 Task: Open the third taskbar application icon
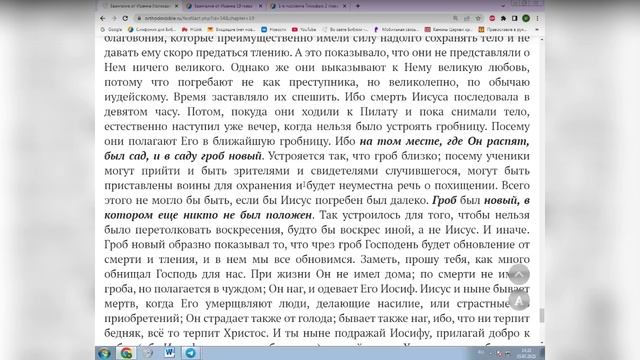[x=148, y=353]
